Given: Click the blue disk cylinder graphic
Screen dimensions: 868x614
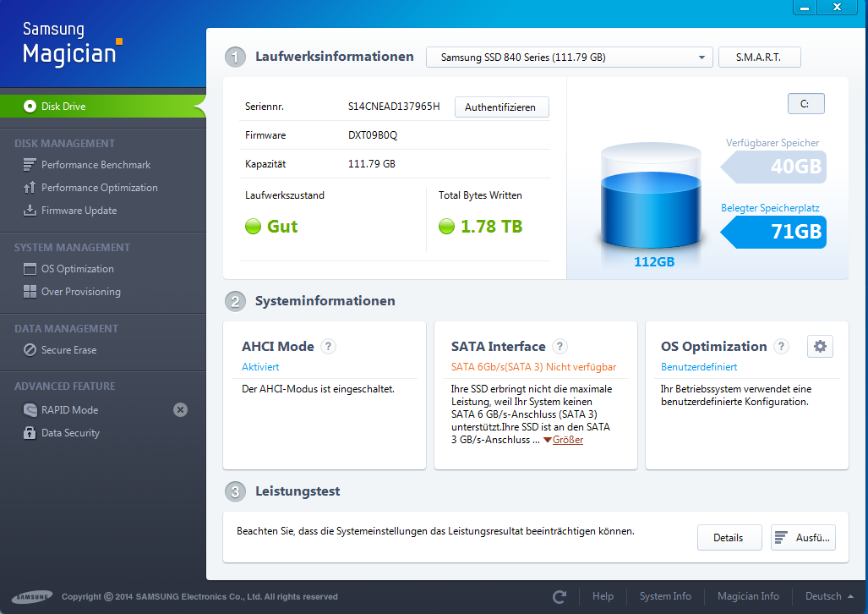Looking at the screenshot, I should pyautogui.click(x=651, y=195).
